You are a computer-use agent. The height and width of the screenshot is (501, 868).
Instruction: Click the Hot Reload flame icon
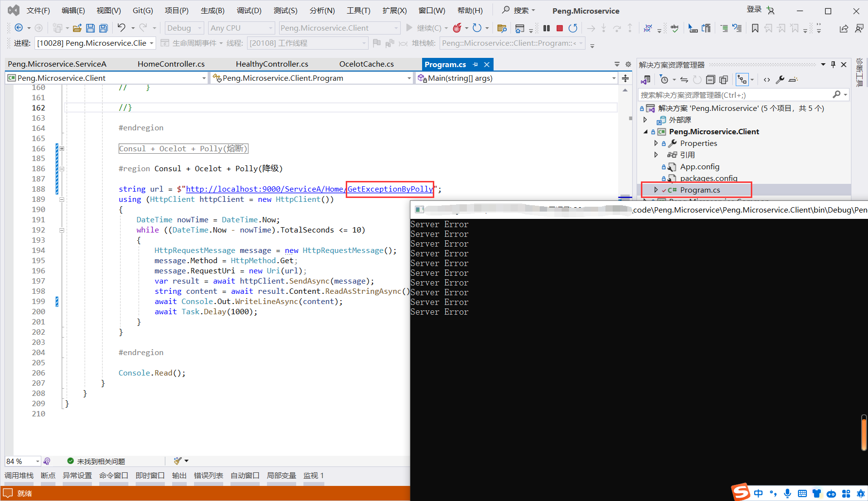pos(457,28)
